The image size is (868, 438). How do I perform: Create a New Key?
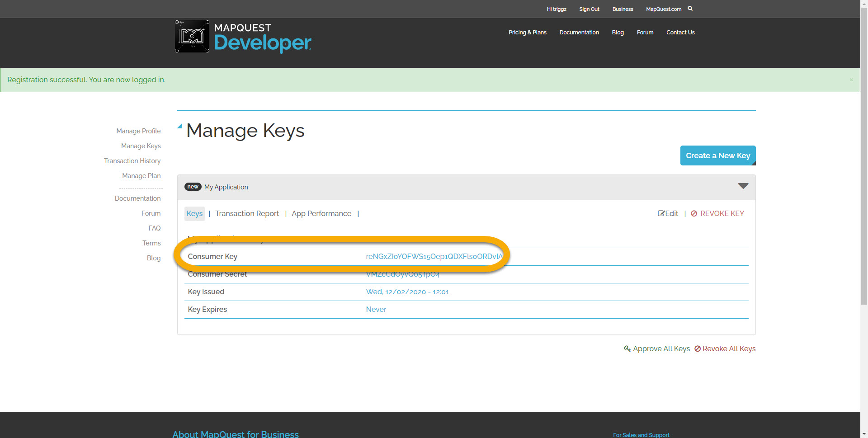[x=718, y=155]
